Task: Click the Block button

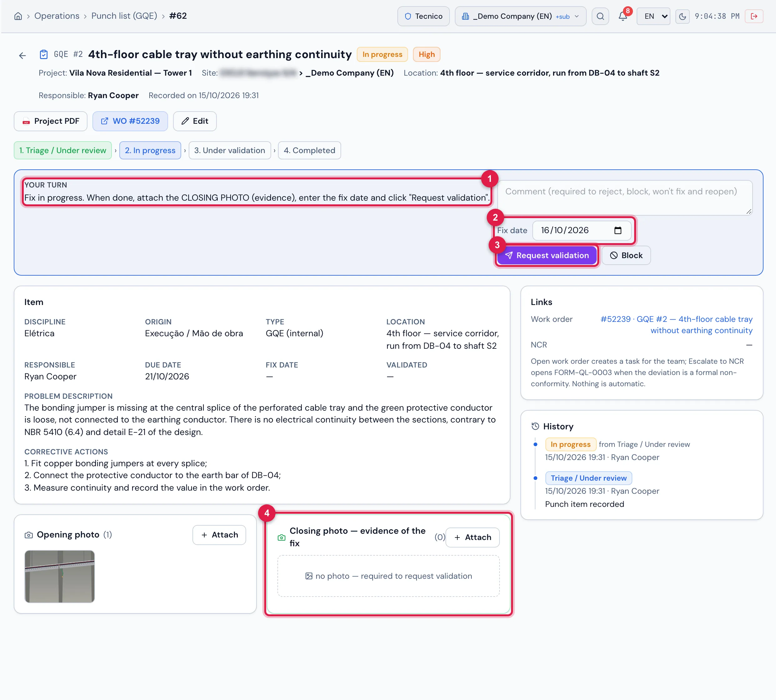Action: (x=626, y=255)
